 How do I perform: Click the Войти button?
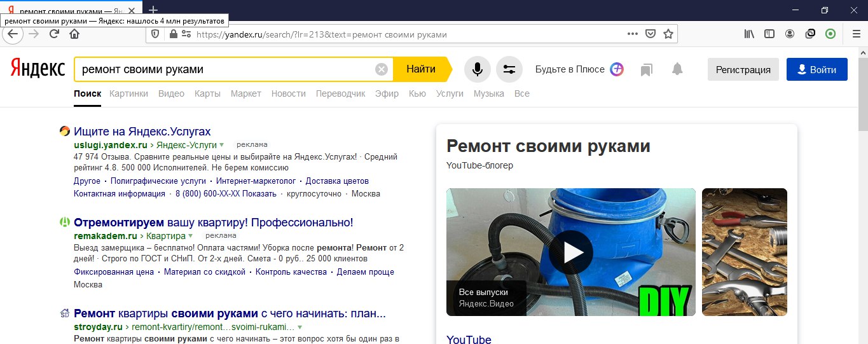[817, 69]
